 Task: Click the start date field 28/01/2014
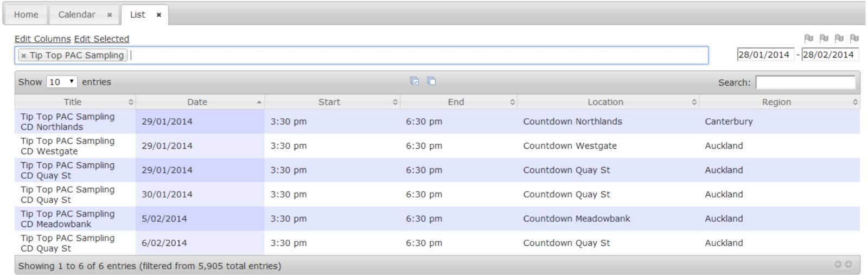pos(765,55)
